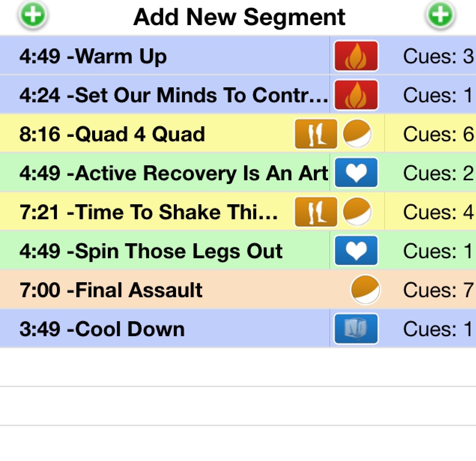The height and width of the screenshot is (461, 476).
Task: Click the Add New Segment title
Action: pyautogui.click(x=239, y=17)
